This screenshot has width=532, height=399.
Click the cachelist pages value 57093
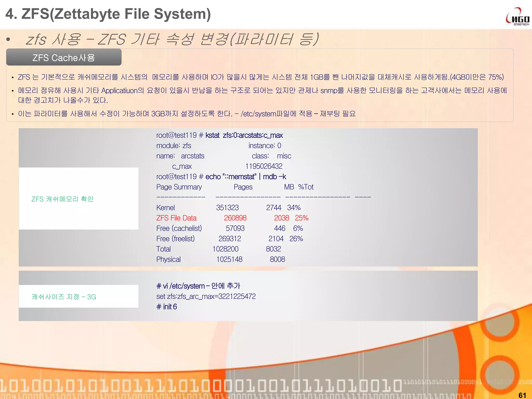tap(235, 228)
